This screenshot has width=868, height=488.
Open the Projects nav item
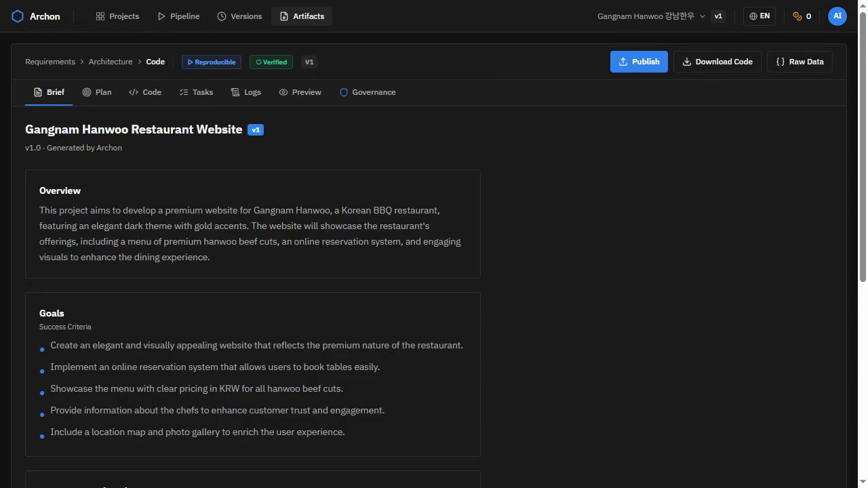point(117,16)
